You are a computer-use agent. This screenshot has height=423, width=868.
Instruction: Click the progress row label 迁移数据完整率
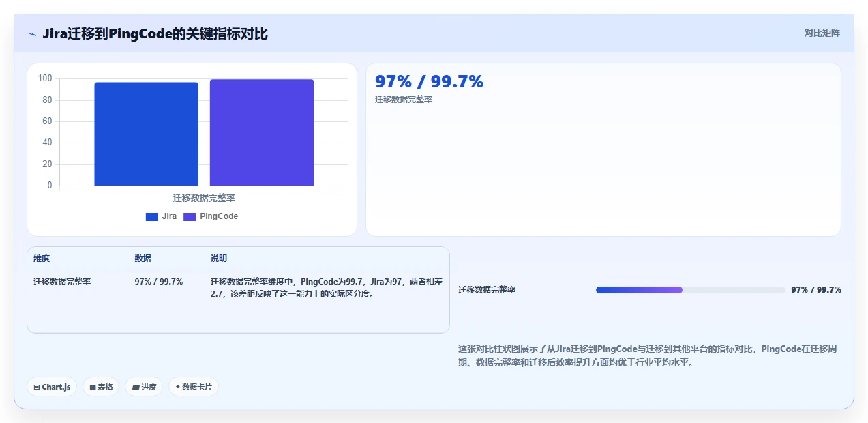(487, 290)
